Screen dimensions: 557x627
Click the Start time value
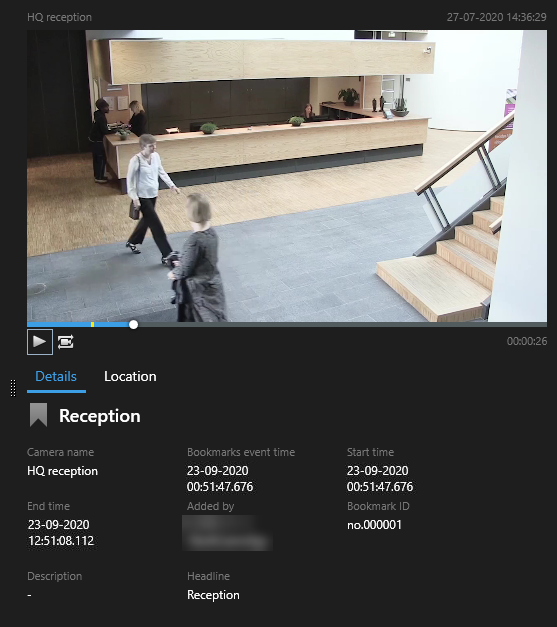point(380,479)
